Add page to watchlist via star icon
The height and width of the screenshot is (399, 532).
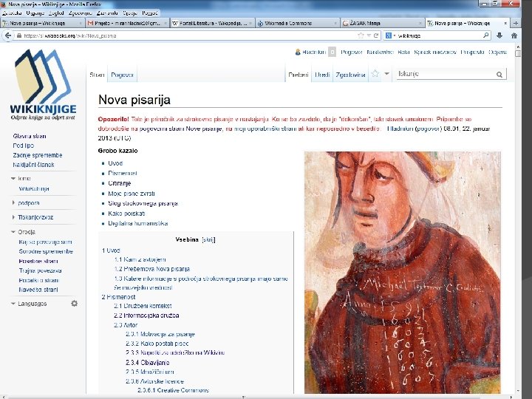pos(375,73)
